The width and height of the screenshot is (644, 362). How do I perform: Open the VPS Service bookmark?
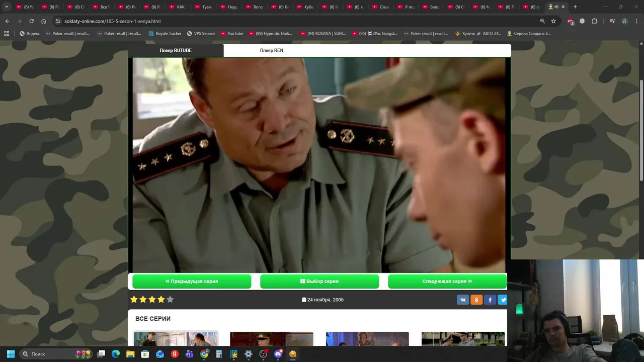click(201, 34)
